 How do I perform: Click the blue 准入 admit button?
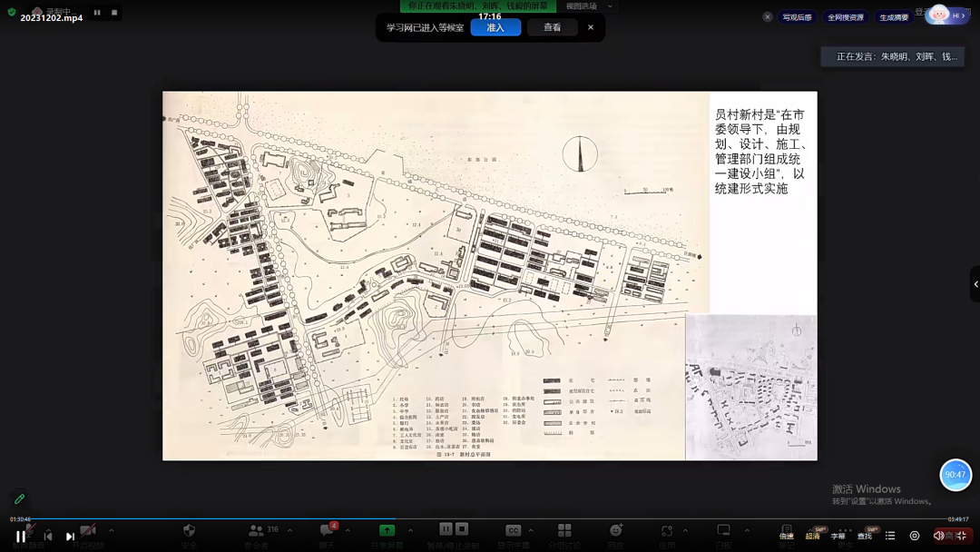coord(495,27)
